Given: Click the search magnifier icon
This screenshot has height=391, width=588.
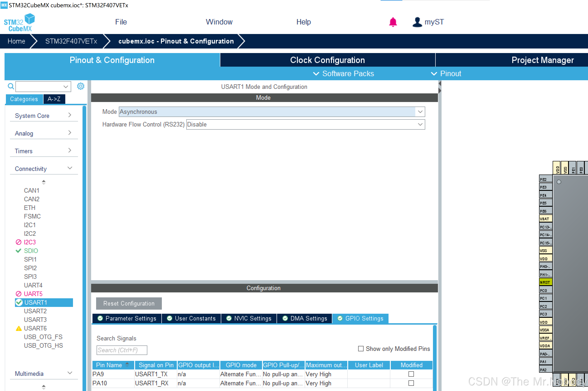Looking at the screenshot, I should [x=11, y=86].
